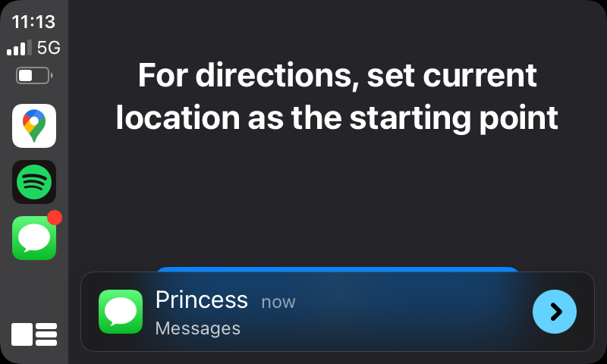Open the green Messages app in sidebar
The width and height of the screenshot is (607, 364).
[x=34, y=238]
